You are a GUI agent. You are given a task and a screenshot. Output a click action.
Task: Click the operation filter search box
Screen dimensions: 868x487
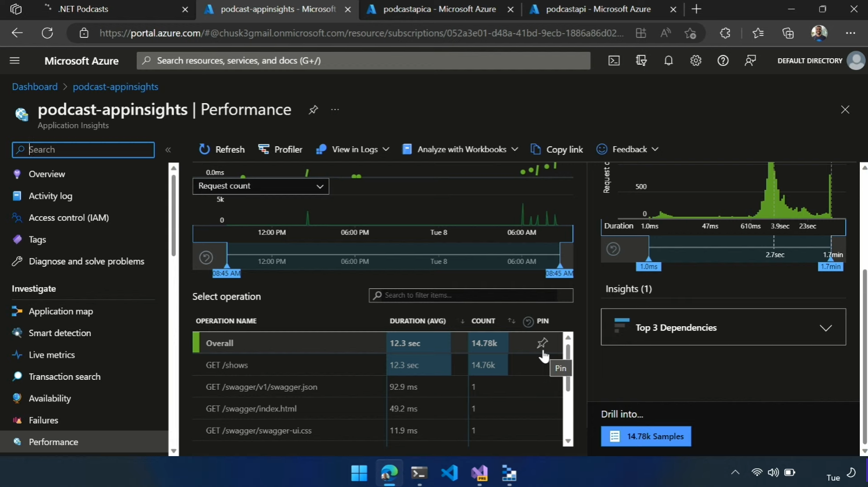[x=471, y=295]
